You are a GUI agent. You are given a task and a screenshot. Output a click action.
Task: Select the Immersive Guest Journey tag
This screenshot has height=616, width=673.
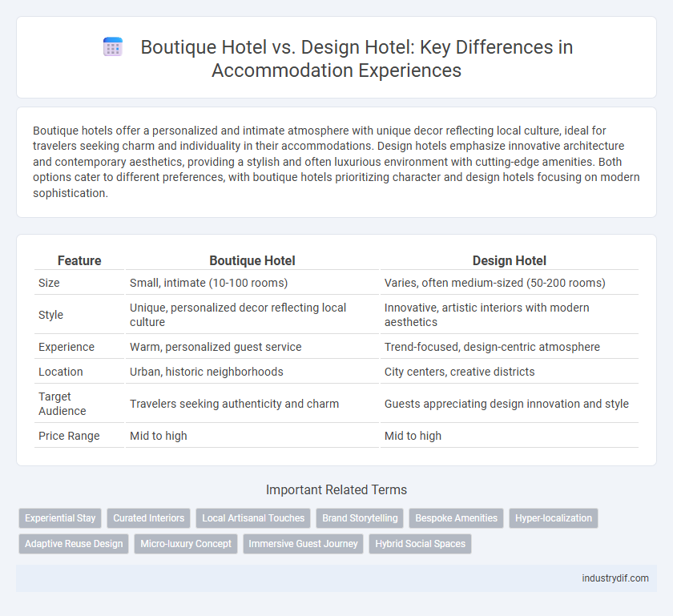coord(303,543)
